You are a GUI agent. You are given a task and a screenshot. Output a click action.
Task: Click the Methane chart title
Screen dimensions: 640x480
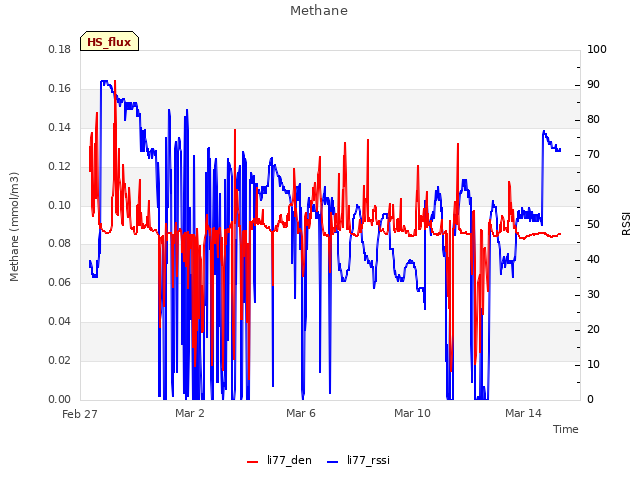[319, 11]
